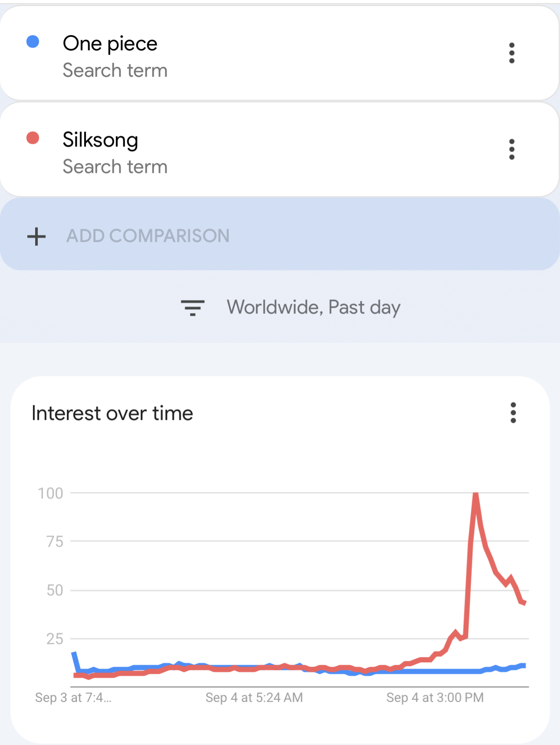Click the "Search term" label under Silksong
This screenshot has height=745, width=560.
(x=115, y=167)
